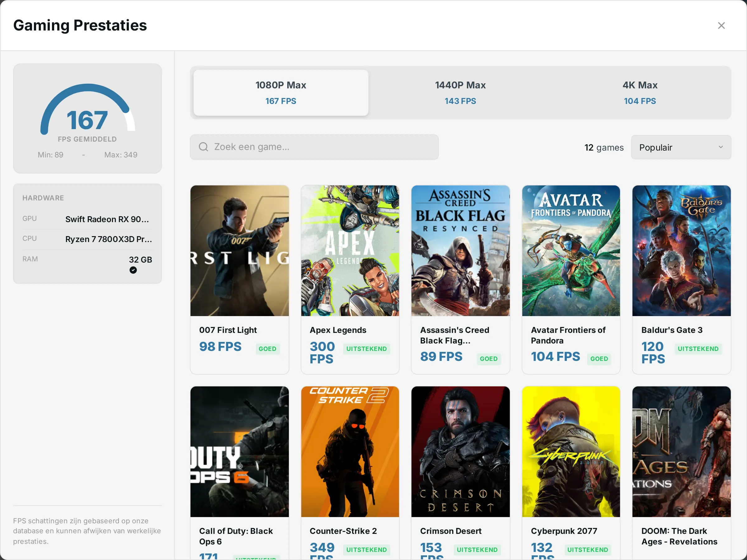Select the 1080P Max tab
The image size is (747, 560).
pos(281,93)
